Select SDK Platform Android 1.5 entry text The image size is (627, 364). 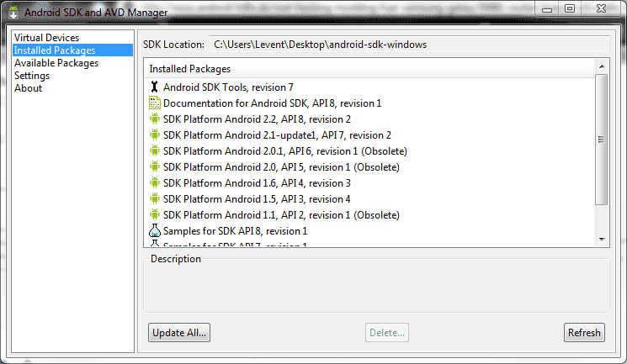[257, 199]
